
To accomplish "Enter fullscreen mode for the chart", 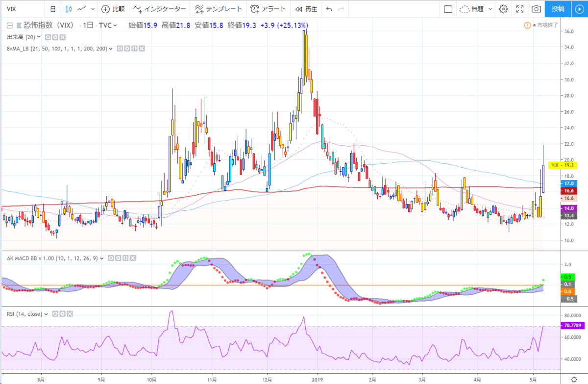I will click(x=520, y=9).
